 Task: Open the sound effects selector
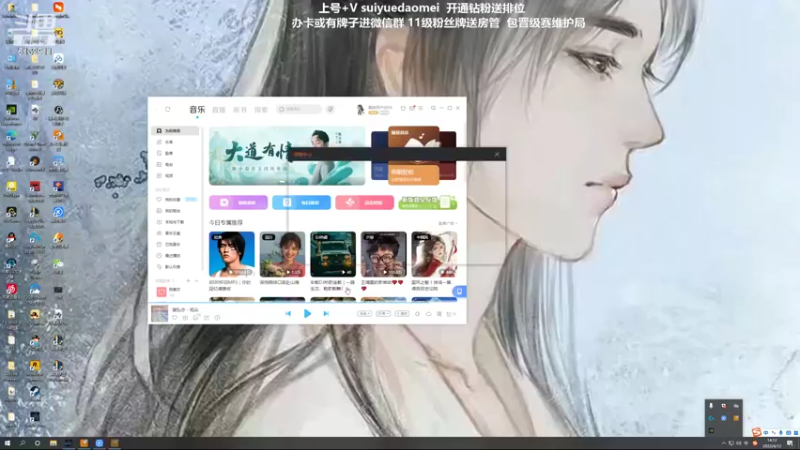(x=402, y=313)
